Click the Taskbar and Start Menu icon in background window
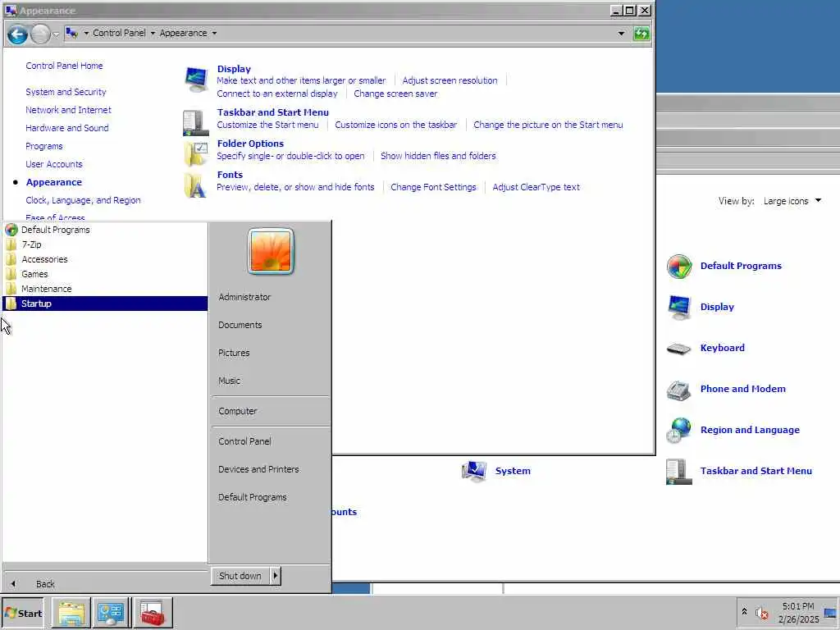This screenshot has width=840, height=630. 679,472
